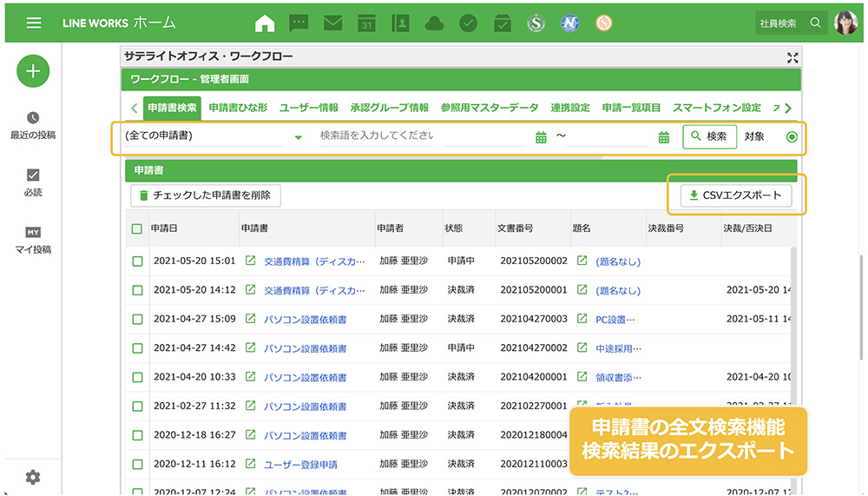The height and width of the screenshot is (496, 868).
Task: Click the employee search magnifier icon
Action: 815,23
